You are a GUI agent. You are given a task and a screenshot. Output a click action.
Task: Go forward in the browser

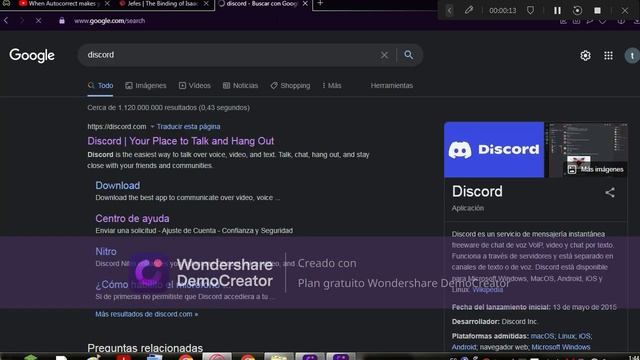tap(22, 20)
